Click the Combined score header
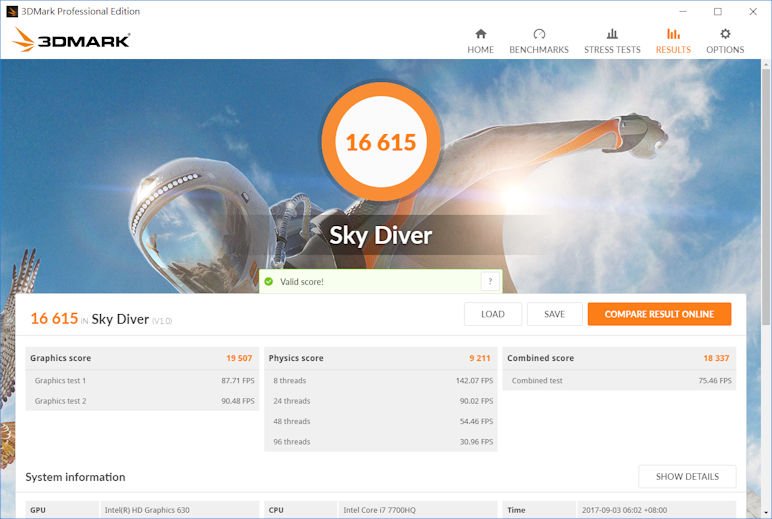Screen dimensions: 772x519 pos(540,358)
